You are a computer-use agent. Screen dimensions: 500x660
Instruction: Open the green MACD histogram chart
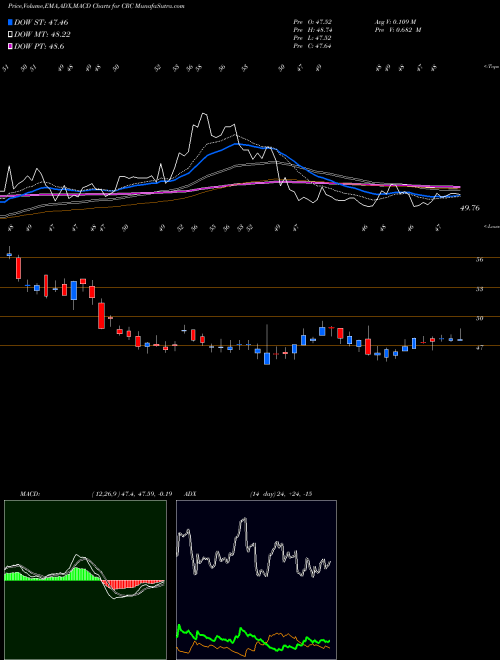point(85,580)
